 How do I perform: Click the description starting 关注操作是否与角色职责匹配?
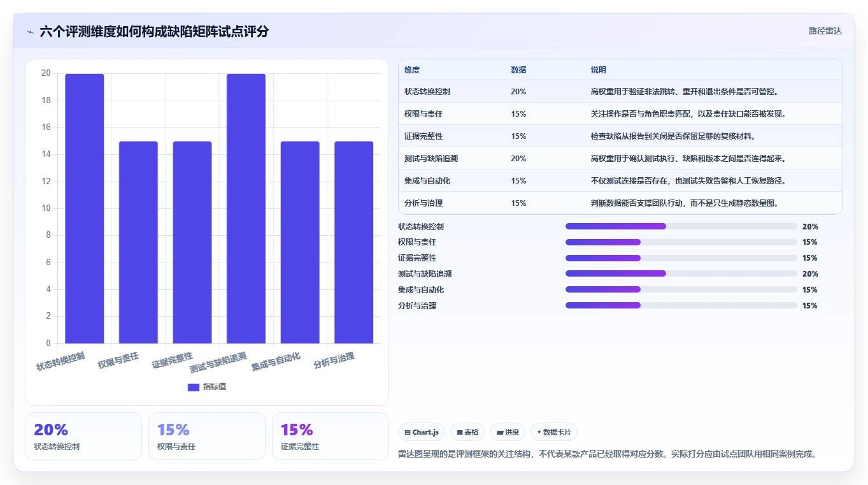pos(688,114)
